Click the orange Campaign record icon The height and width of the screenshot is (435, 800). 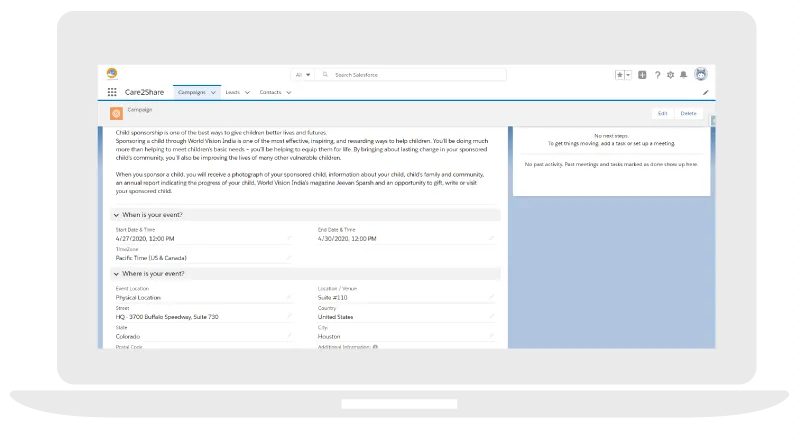[x=116, y=113]
